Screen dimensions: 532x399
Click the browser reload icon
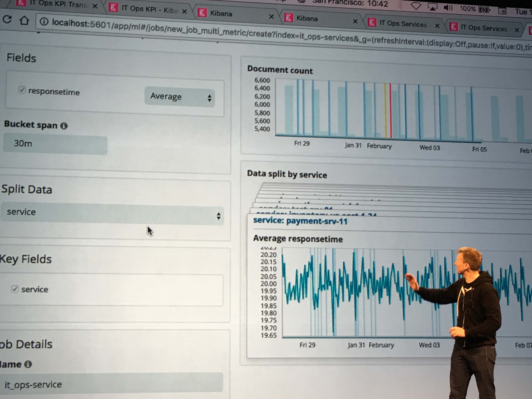click(7, 19)
